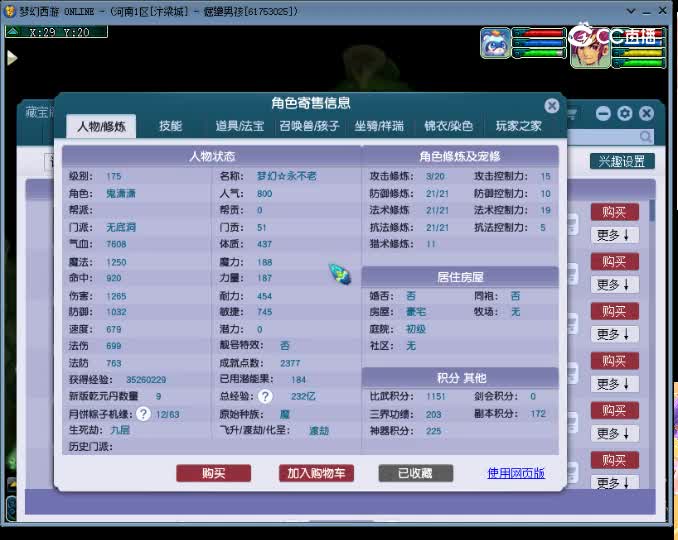
Task: Click the 门派 value 无底洞
Action: click(121, 227)
